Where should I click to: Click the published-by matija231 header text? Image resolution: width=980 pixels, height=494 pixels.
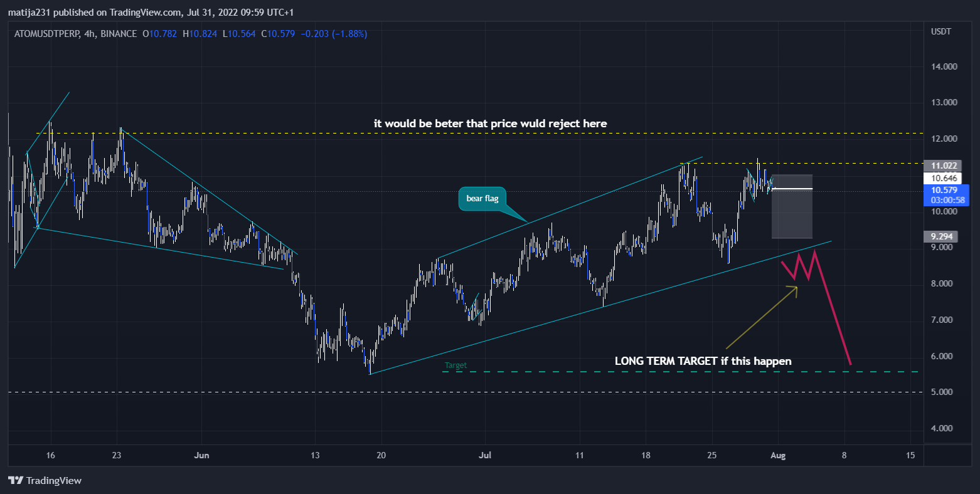pyautogui.click(x=151, y=13)
